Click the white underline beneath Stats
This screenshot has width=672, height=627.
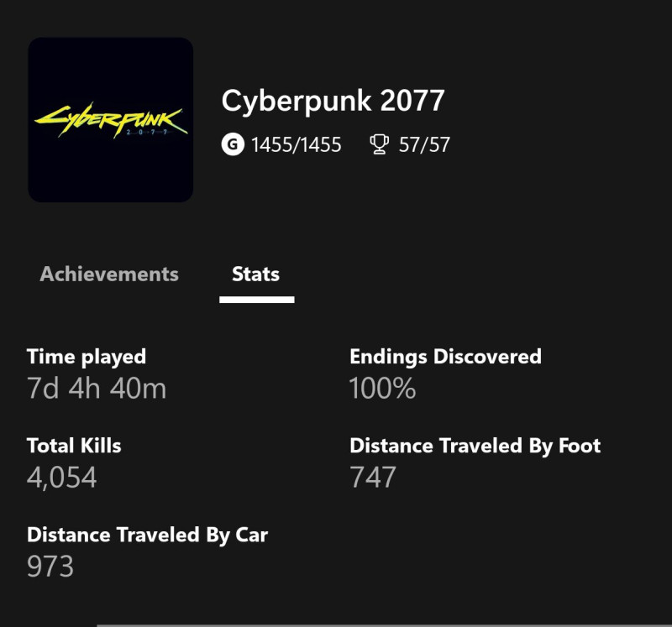coord(256,299)
